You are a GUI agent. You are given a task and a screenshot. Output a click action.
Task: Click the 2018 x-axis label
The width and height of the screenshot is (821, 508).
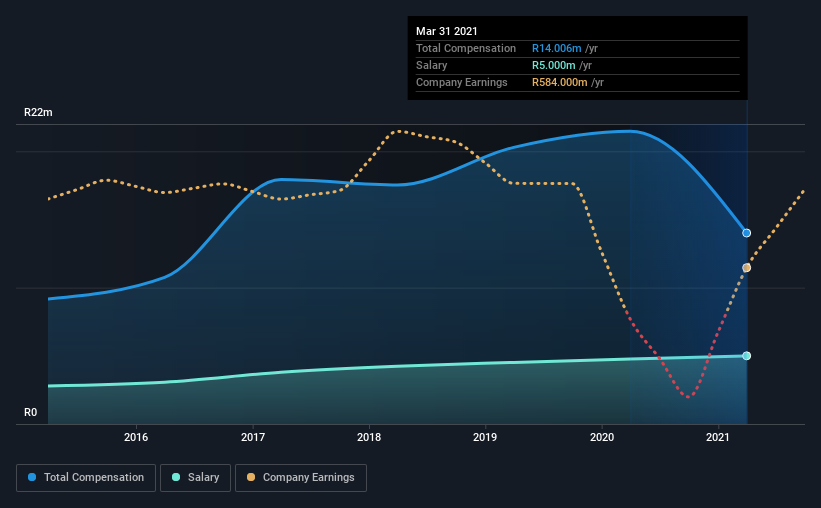369,437
